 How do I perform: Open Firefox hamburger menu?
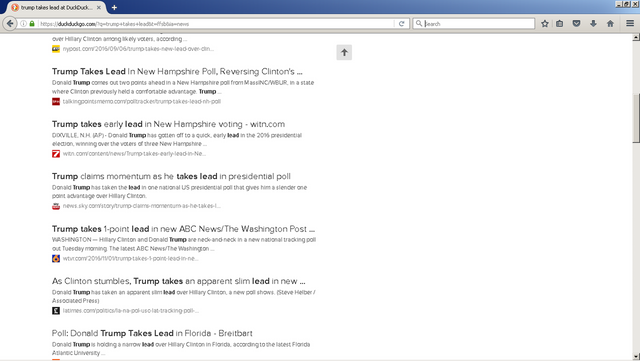630,24
